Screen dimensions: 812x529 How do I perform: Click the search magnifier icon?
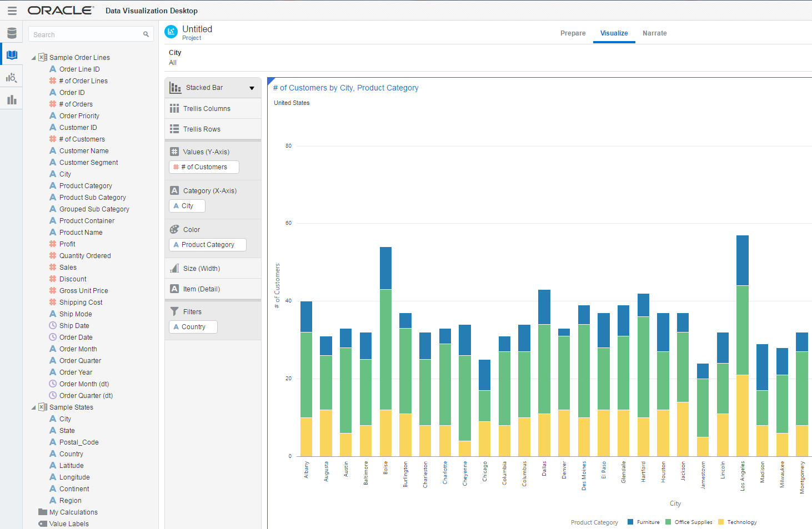coord(146,34)
